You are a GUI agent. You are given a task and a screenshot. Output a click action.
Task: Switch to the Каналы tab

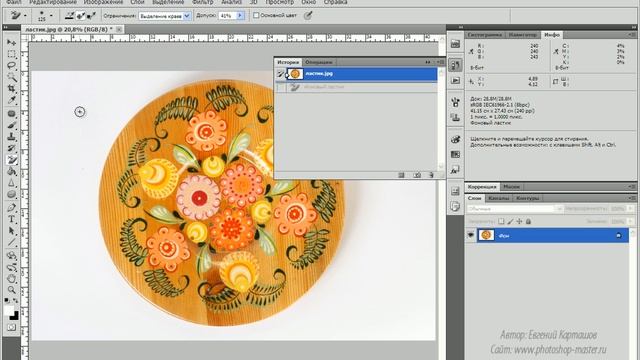pyautogui.click(x=498, y=198)
